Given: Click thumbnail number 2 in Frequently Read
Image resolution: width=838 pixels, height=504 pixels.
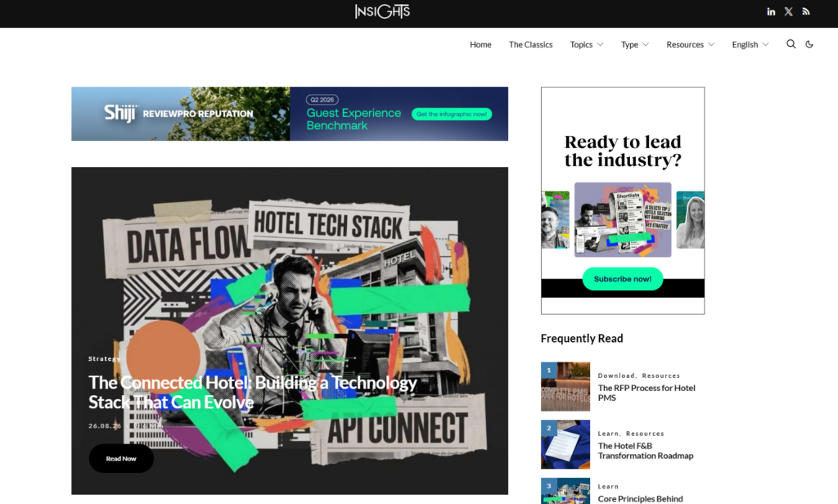Looking at the screenshot, I should point(565,444).
